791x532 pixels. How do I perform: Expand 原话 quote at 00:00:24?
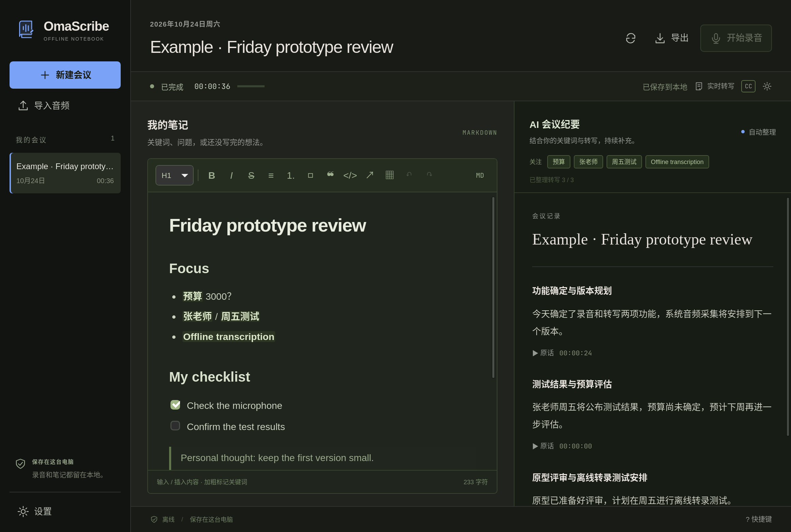click(x=562, y=353)
